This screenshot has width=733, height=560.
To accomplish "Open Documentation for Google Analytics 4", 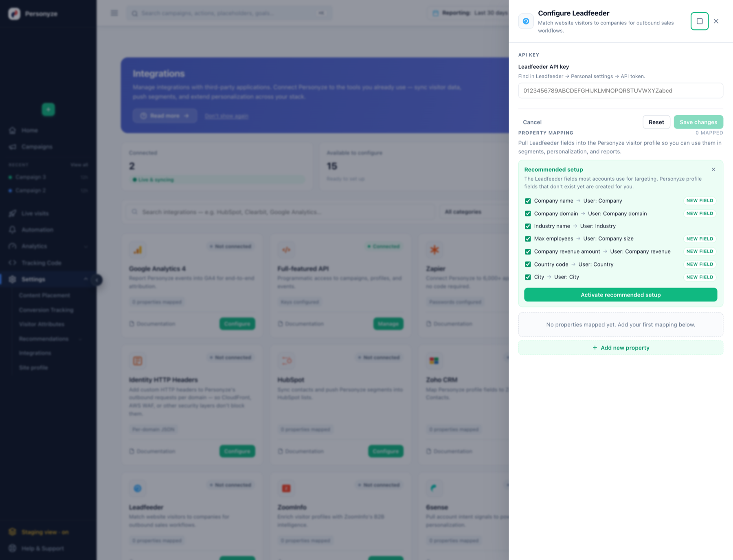I will point(152,324).
